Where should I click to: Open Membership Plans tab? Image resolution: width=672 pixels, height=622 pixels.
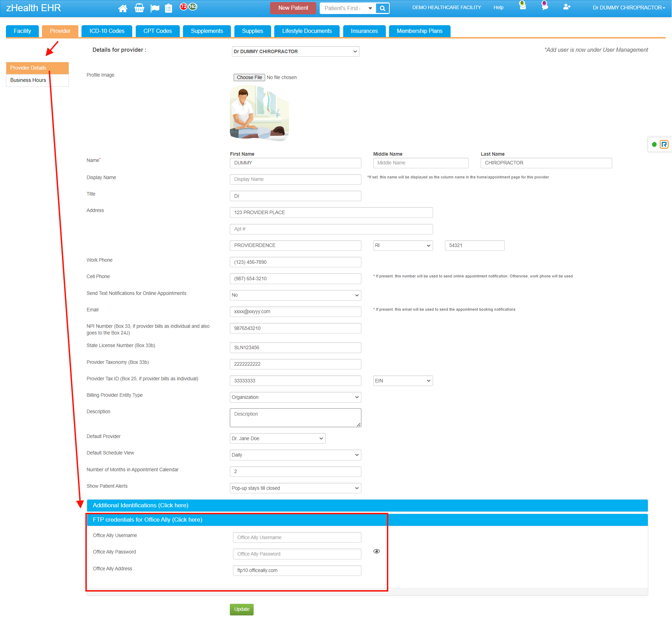[420, 31]
